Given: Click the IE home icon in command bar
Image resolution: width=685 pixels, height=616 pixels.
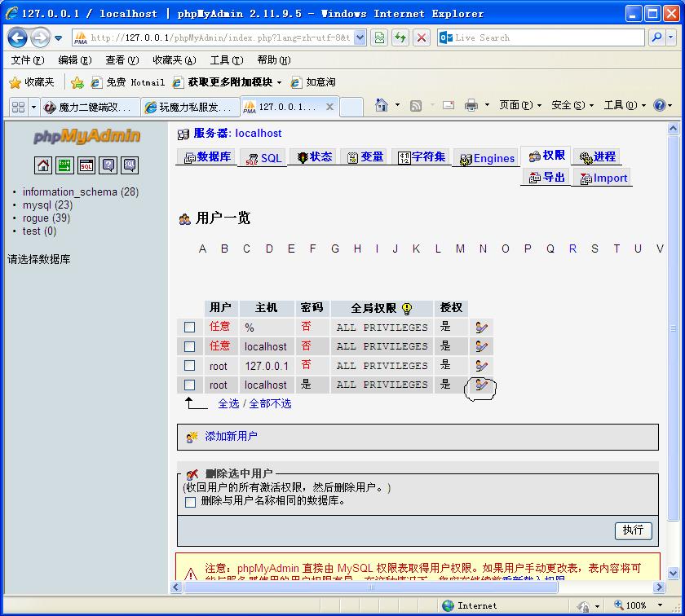Looking at the screenshot, I should [381, 105].
